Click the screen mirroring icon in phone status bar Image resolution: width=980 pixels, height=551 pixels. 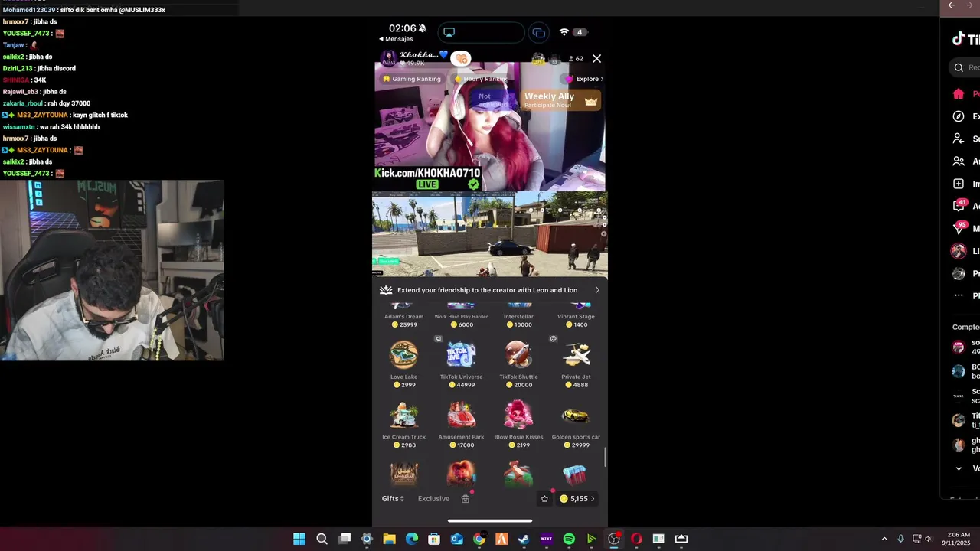coord(449,32)
